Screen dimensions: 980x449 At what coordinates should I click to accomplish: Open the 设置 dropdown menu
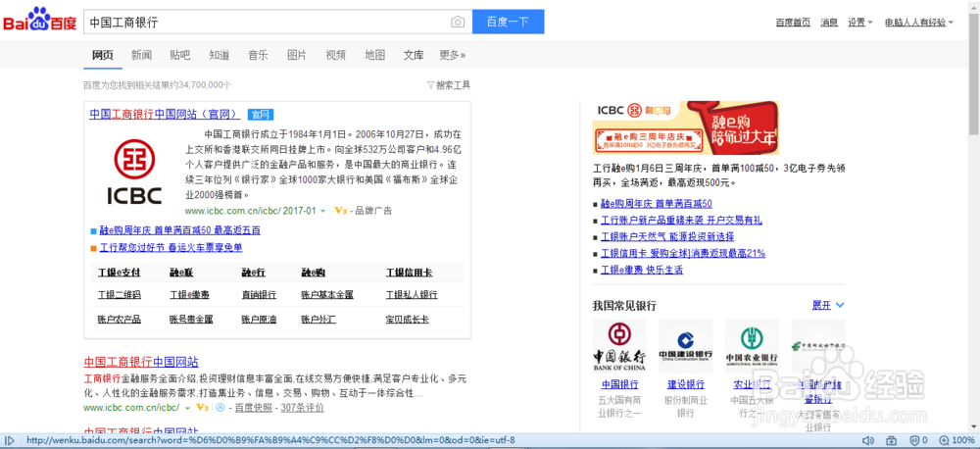click(860, 23)
